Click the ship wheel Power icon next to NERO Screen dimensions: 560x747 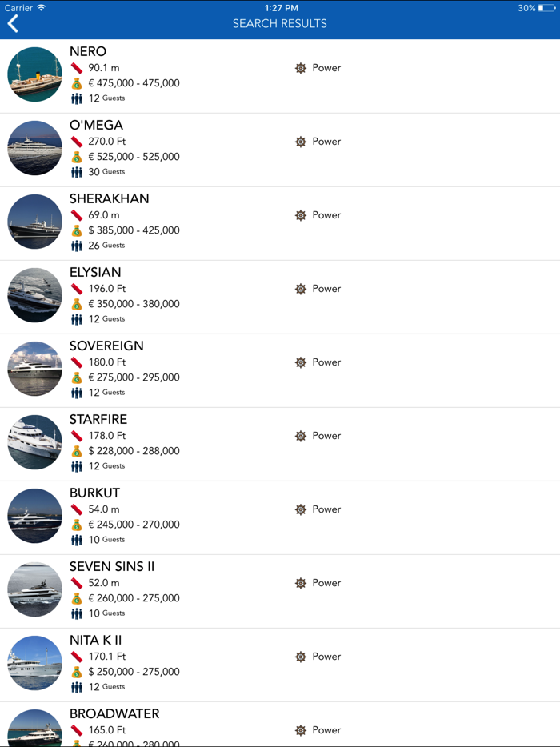coord(302,68)
